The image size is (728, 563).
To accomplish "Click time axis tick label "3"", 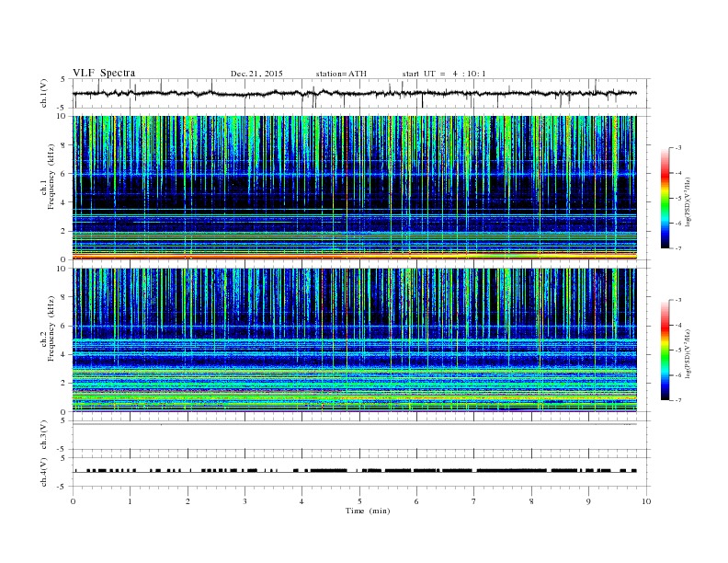I will [x=245, y=501].
